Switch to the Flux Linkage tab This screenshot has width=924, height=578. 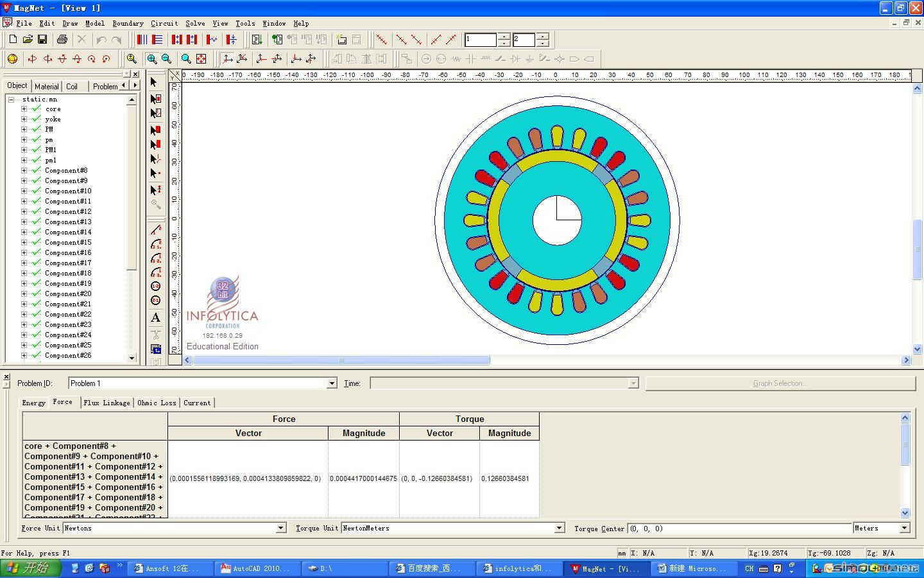107,403
